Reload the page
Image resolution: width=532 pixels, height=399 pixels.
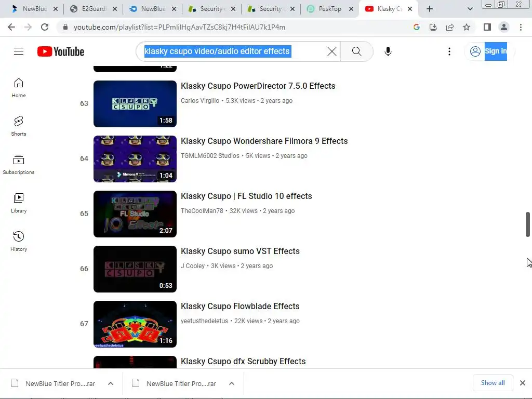coord(45,27)
